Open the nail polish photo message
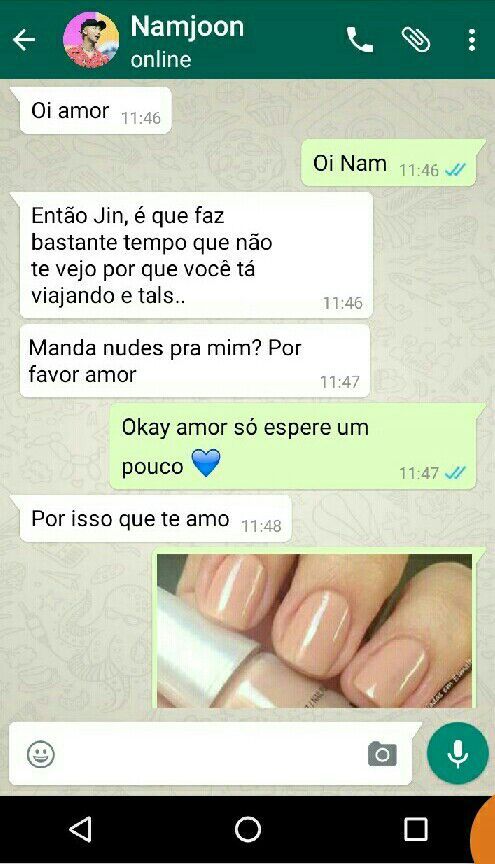The height and width of the screenshot is (864, 495). pyautogui.click(x=315, y=630)
